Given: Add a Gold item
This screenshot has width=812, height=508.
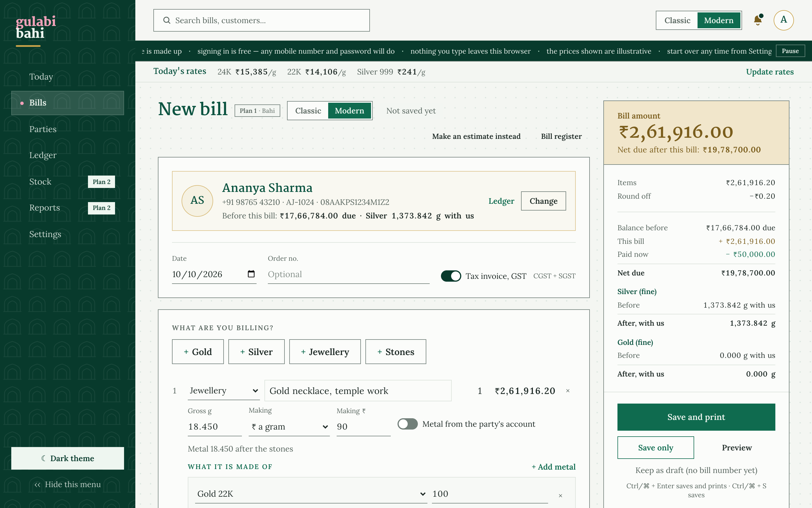Looking at the screenshot, I should 198,352.
